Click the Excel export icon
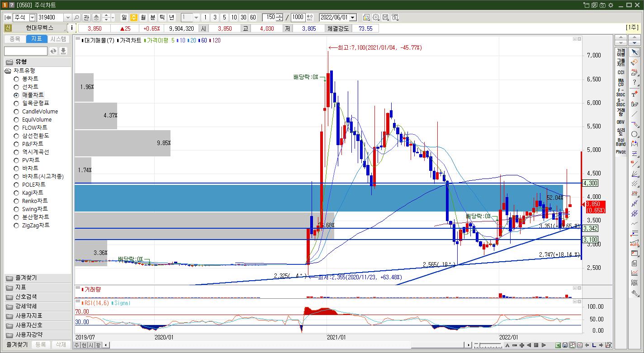 pos(558,345)
